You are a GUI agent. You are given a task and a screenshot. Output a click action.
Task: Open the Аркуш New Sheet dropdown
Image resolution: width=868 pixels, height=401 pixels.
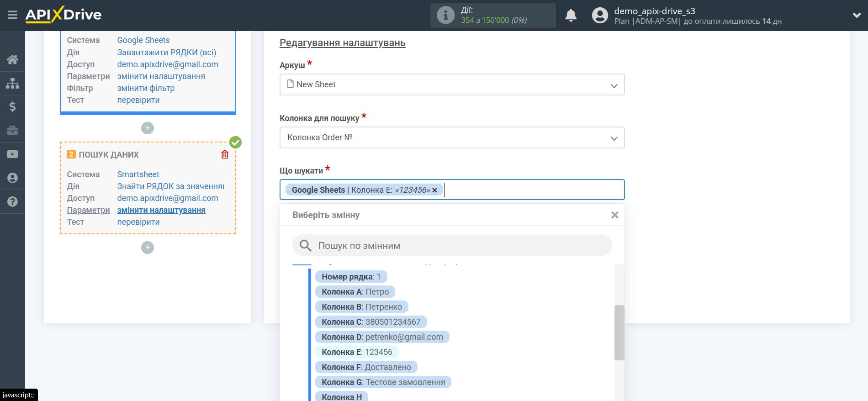[452, 84]
